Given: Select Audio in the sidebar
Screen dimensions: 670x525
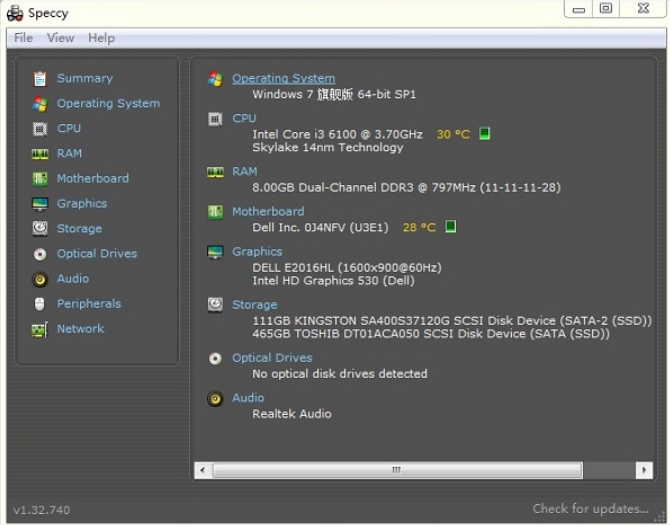Looking at the screenshot, I should (x=73, y=279).
